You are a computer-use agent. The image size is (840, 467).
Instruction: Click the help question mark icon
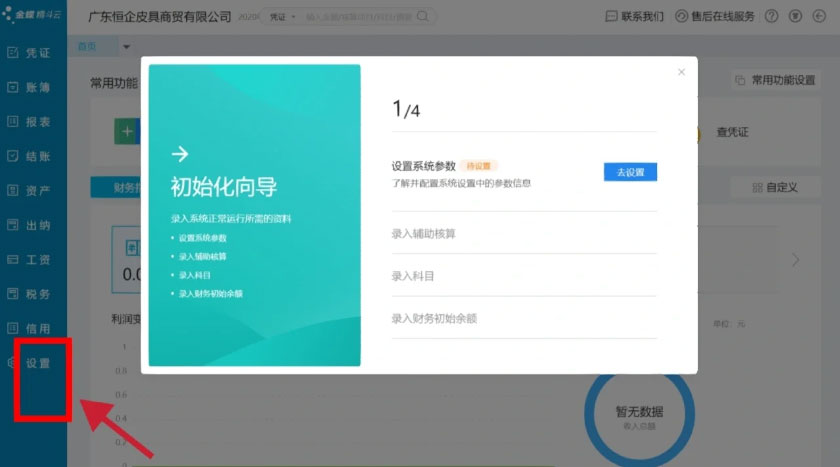pyautogui.click(x=771, y=16)
